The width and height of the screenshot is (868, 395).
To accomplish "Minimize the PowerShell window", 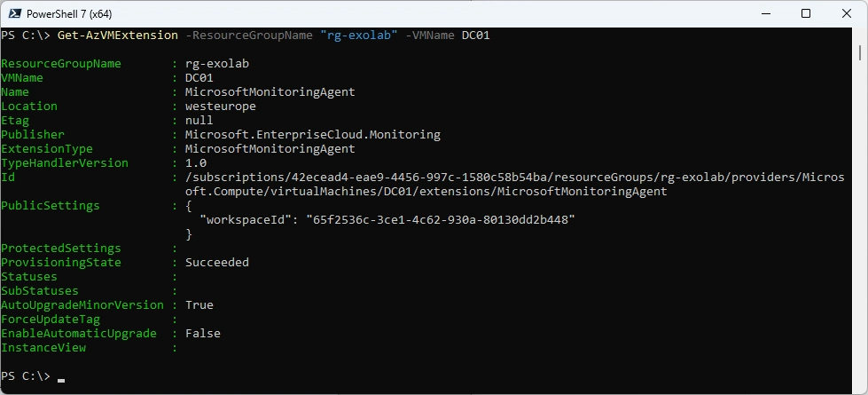I will click(764, 13).
